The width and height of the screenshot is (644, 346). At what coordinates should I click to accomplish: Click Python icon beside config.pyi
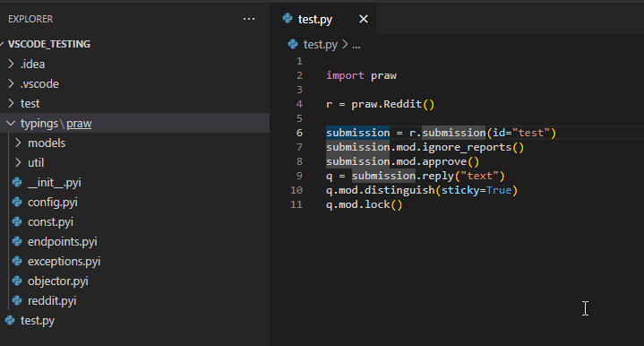click(17, 202)
